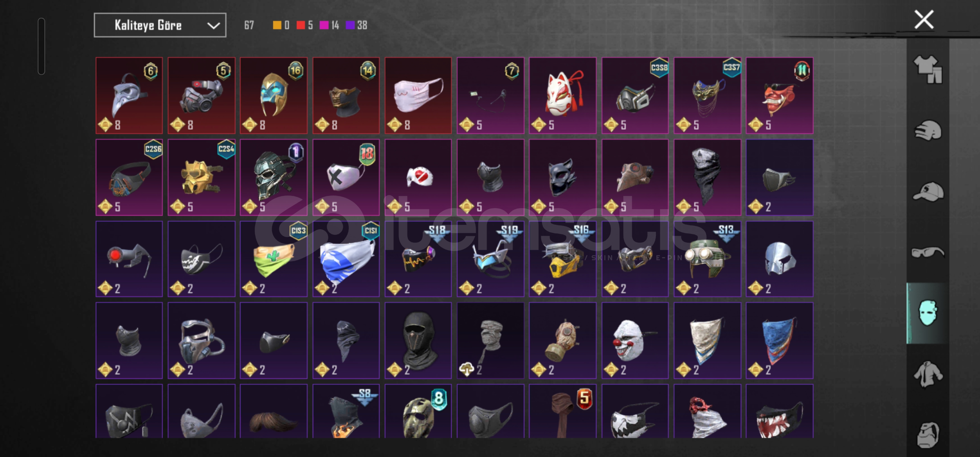Image resolution: width=980 pixels, height=457 pixels.
Task: Switch to the glasses category icon
Action: coord(928,253)
